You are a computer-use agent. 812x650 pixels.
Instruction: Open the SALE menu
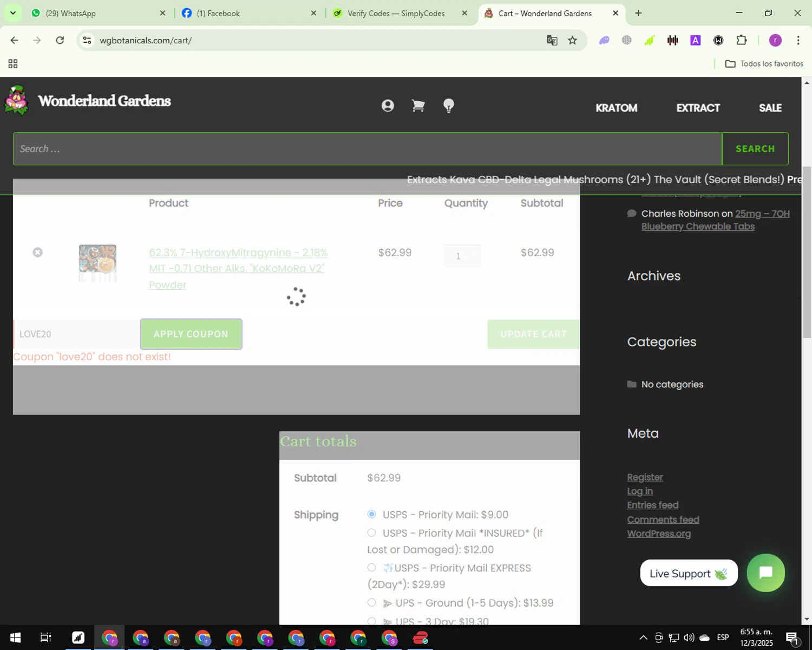click(x=770, y=108)
